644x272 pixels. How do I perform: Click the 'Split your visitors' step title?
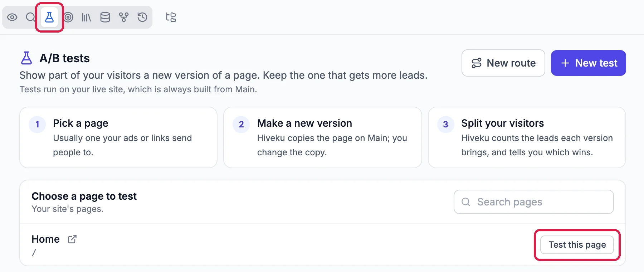[x=502, y=123]
